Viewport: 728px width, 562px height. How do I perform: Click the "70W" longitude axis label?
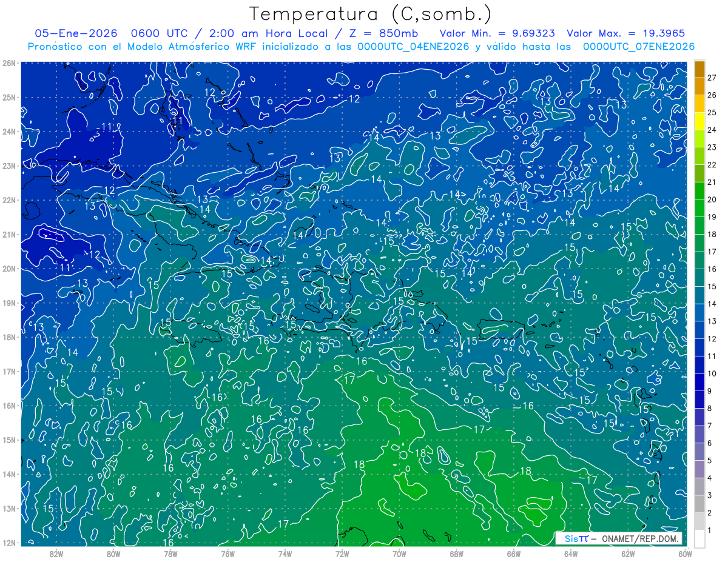399,554
